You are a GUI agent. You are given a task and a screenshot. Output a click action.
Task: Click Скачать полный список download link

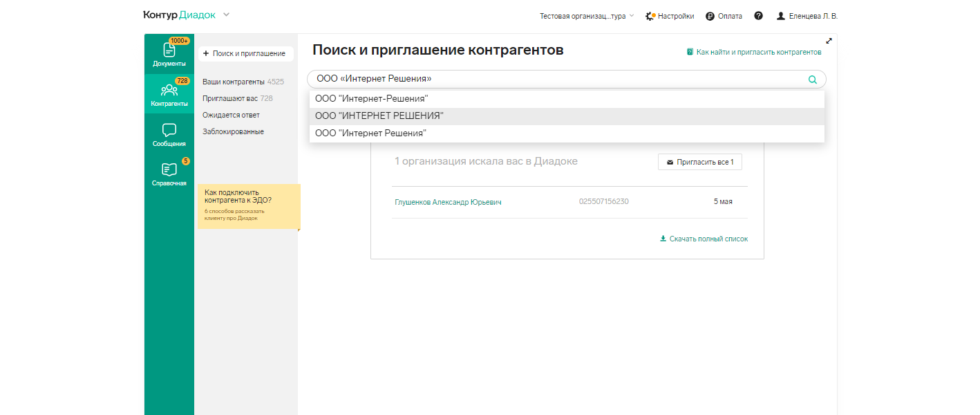click(704, 239)
